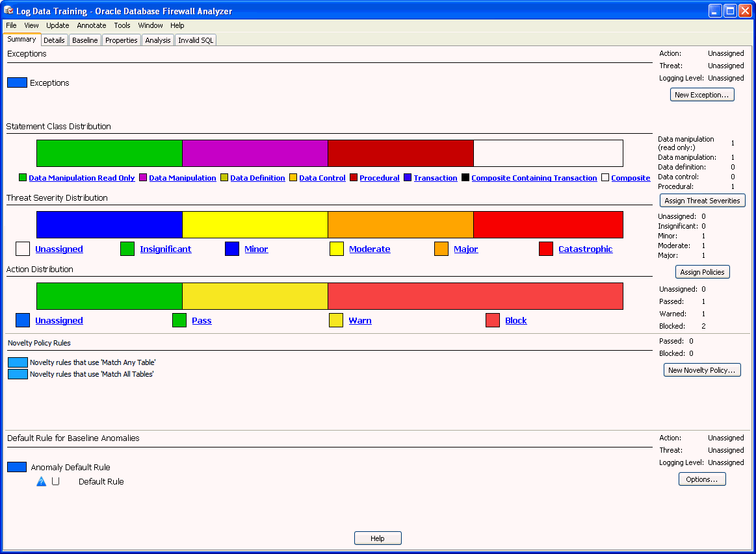Click the yellow Warn legend swatch
756x554 pixels.
[336, 320]
